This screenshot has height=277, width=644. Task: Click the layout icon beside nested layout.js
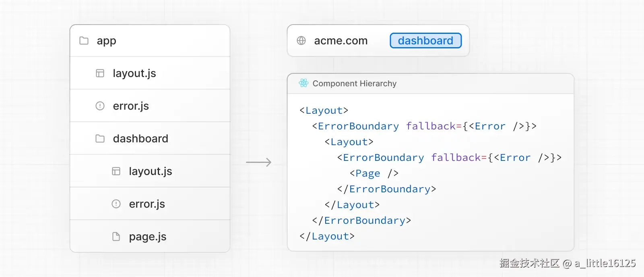pos(116,171)
